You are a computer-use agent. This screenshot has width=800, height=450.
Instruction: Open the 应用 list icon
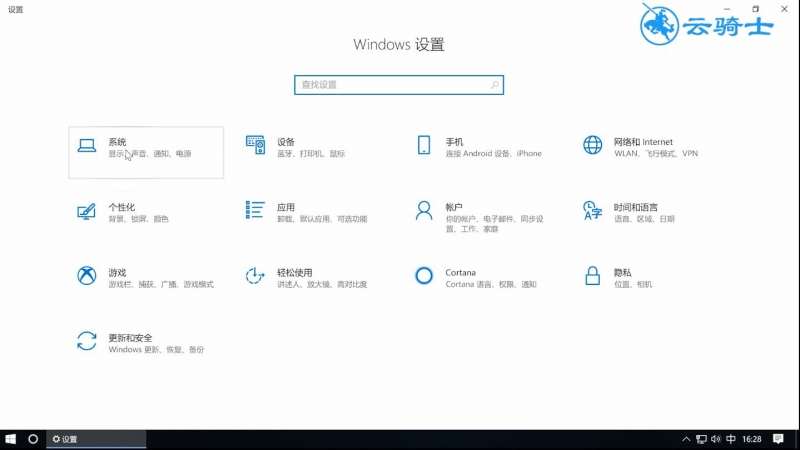tap(255, 210)
